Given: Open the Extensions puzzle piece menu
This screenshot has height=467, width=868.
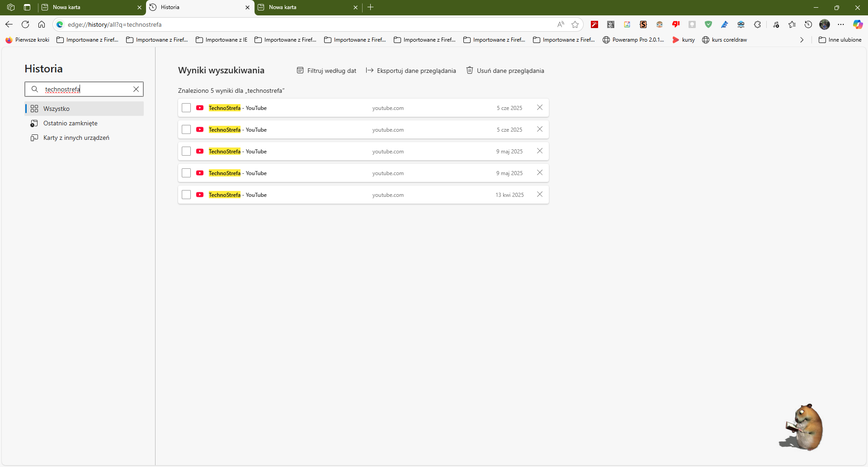Looking at the screenshot, I should (757, 24).
